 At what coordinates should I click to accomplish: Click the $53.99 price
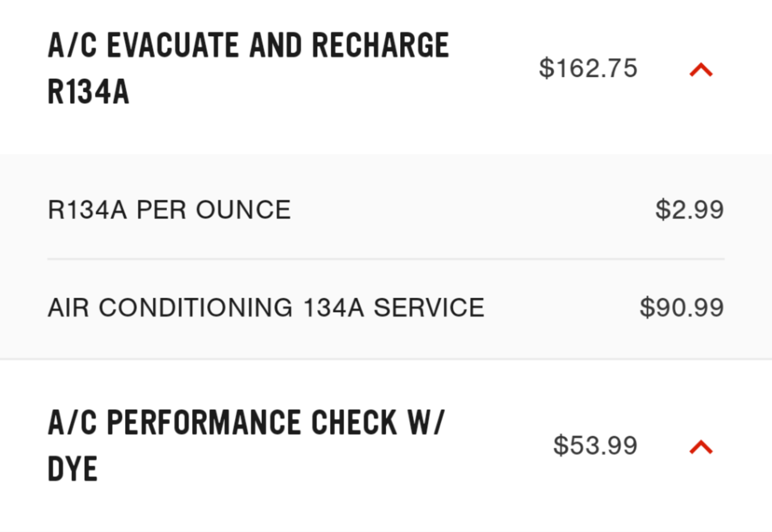(595, 445)
